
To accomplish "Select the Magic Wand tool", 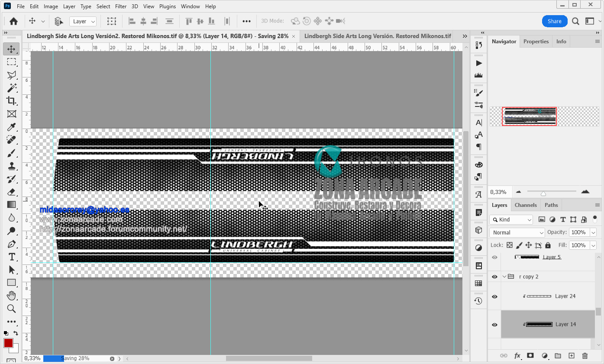I will pyautogui.click(x=11, y=88).
